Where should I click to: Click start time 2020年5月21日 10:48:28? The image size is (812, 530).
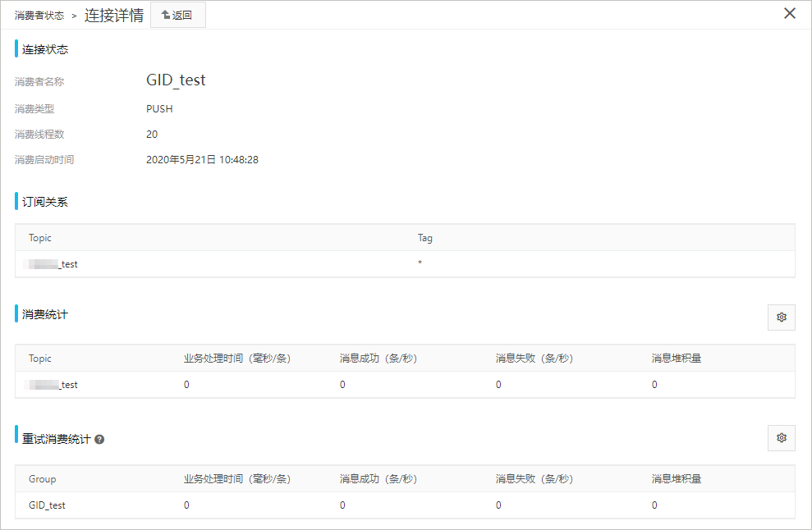[202, 159]
